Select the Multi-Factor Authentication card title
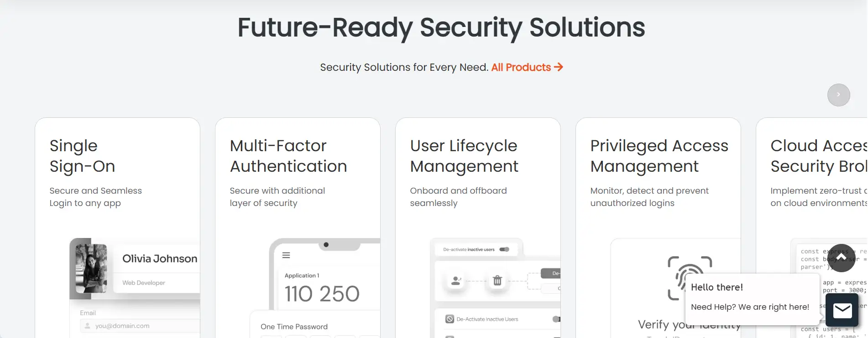 tap(288, 156)
